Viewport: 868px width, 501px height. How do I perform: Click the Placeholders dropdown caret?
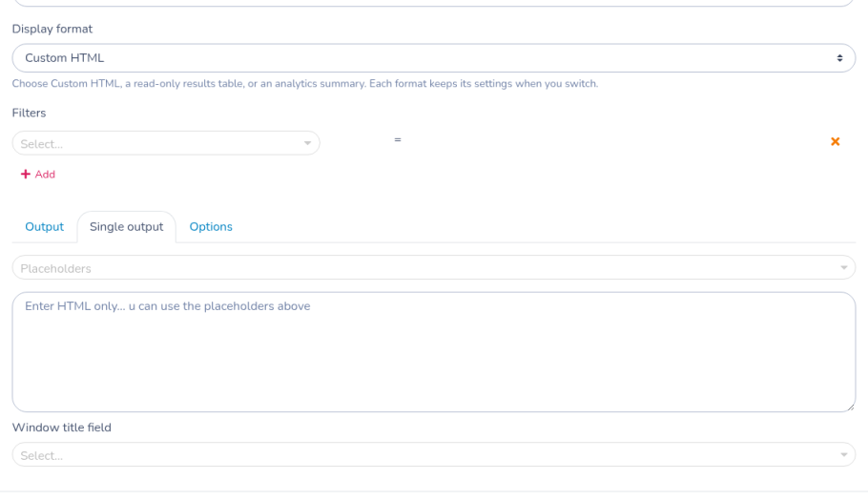843,268
